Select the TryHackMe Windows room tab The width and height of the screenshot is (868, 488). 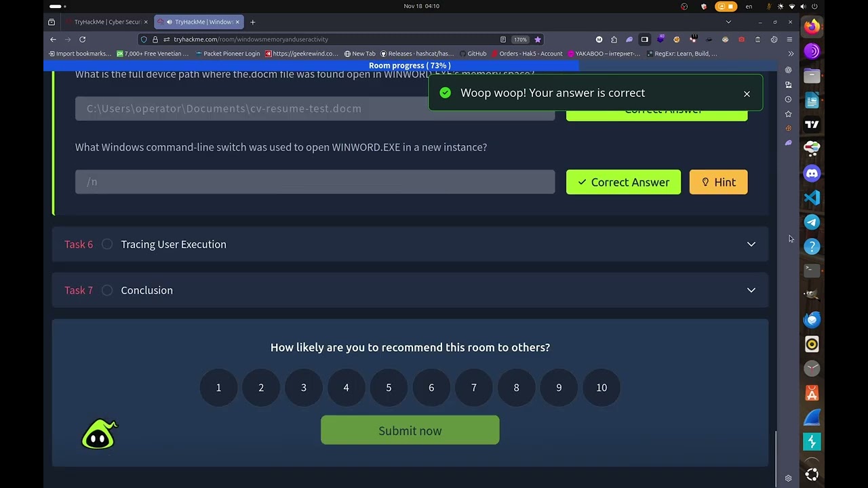coord(199,22)
